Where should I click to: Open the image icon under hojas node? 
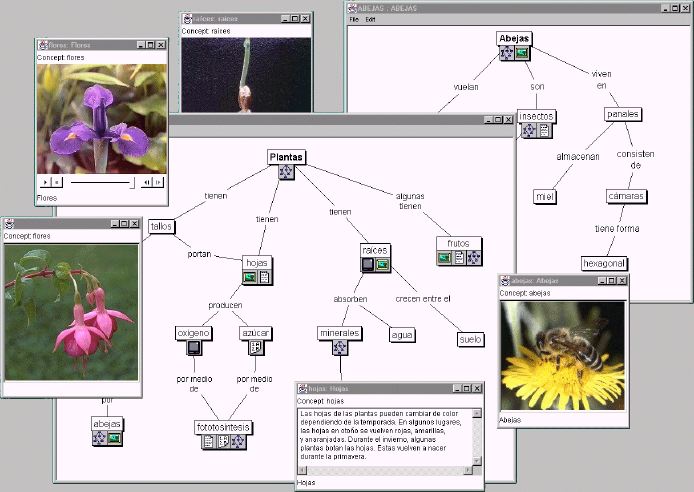[250, 277]
